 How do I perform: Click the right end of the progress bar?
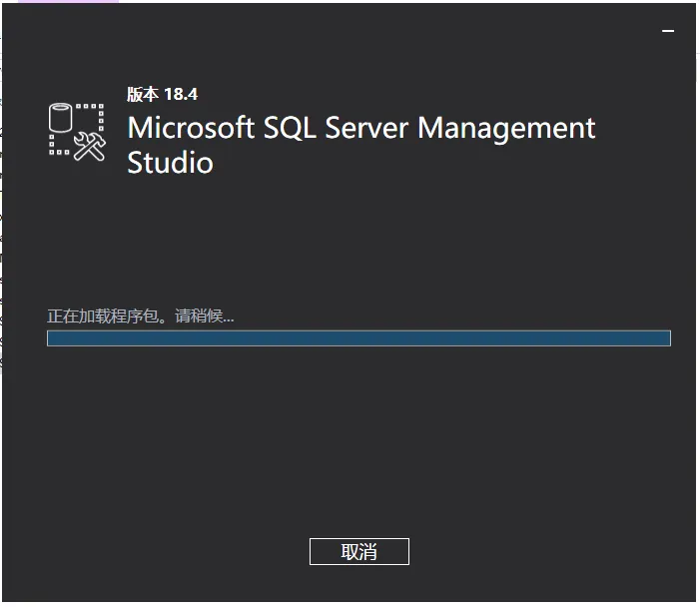663,338
